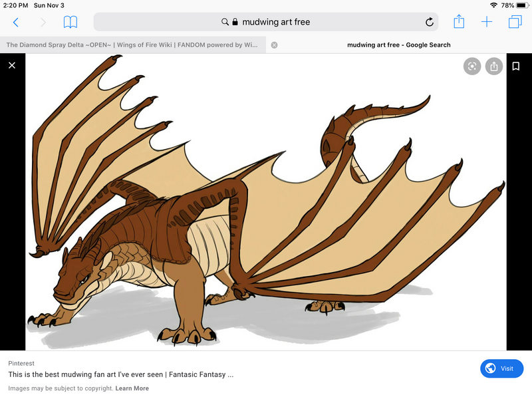This screenshot has height=399, width=532.
Task: Search the image with Google Lens icon
Action: click(x=472, y=66)
